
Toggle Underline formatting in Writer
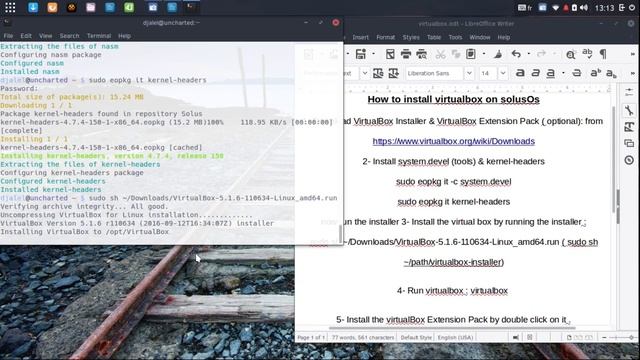pyautogui.click(x=551, y=73)
